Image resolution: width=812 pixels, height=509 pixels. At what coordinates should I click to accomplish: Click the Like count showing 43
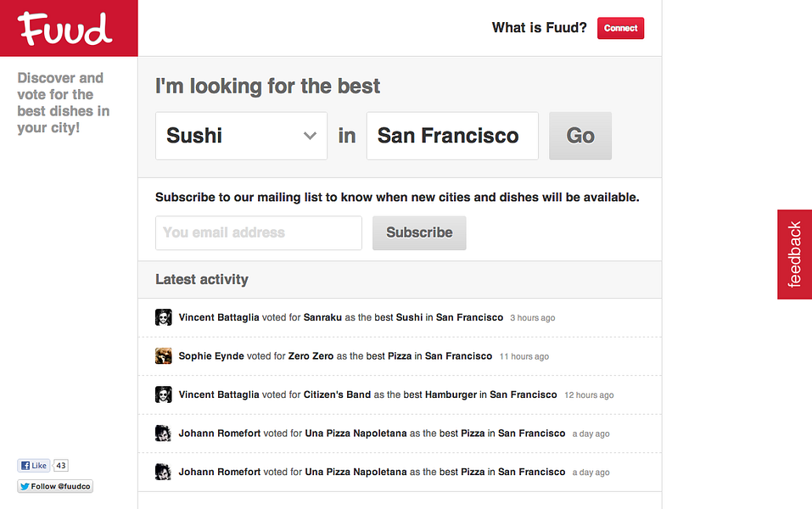click(61, 466)
